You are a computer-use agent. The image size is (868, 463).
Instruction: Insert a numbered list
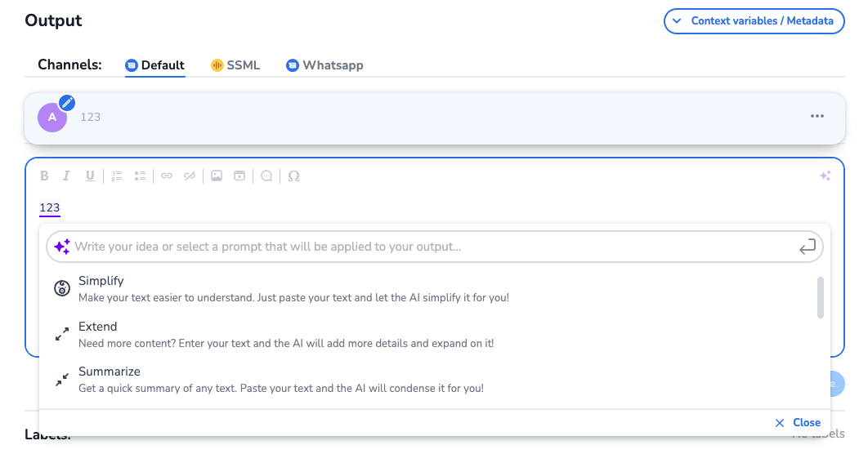tap(117, 176)
